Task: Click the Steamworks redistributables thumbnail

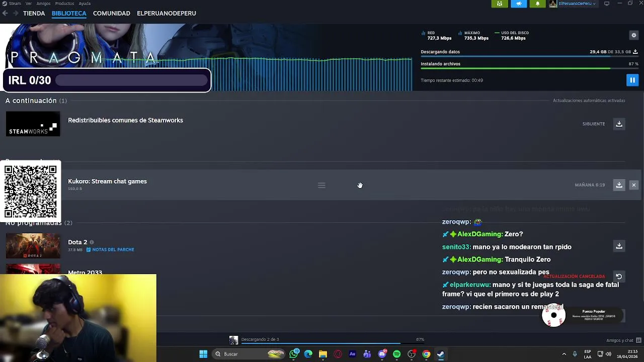Action: pos(33,124)
